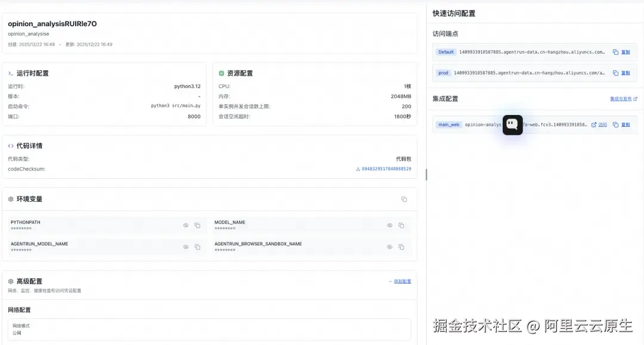This screenshot has height=345, width=644.
Task: Expand the 网络配置 network mode section
Action: pos(208,329)
